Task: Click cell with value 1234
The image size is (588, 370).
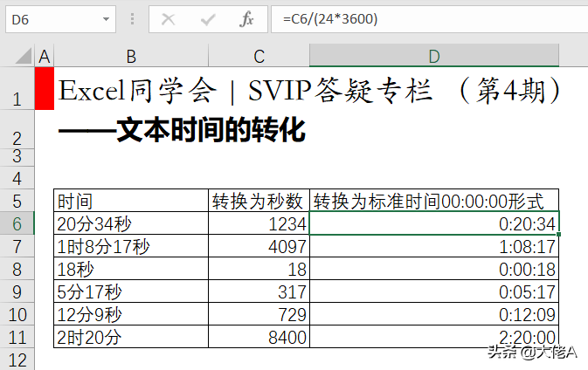Action: [259, 223]
